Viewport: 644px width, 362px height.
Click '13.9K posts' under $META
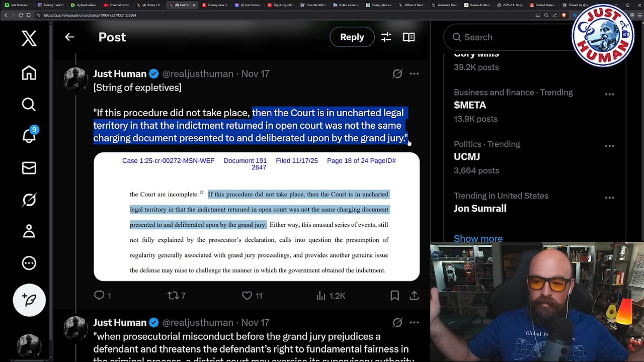click(475, 119)
